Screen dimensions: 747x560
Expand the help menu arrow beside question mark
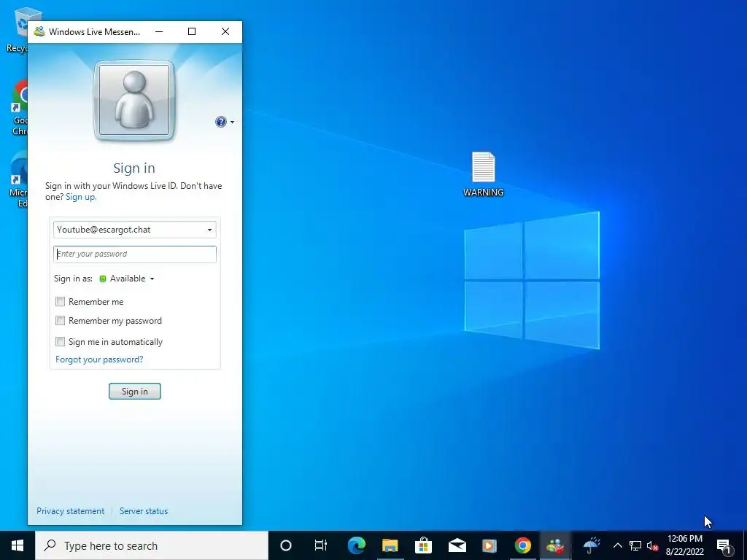coord(232,122)
